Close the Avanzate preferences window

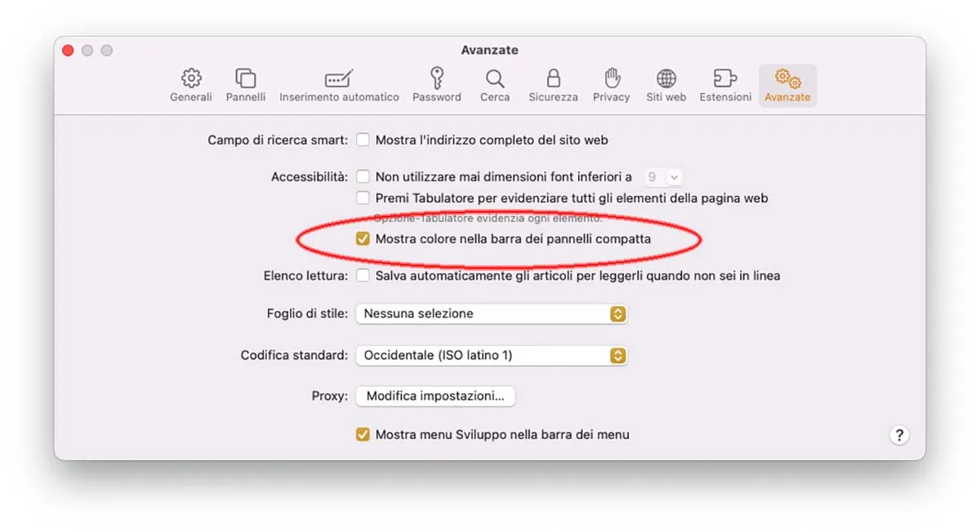click(69, 51)
